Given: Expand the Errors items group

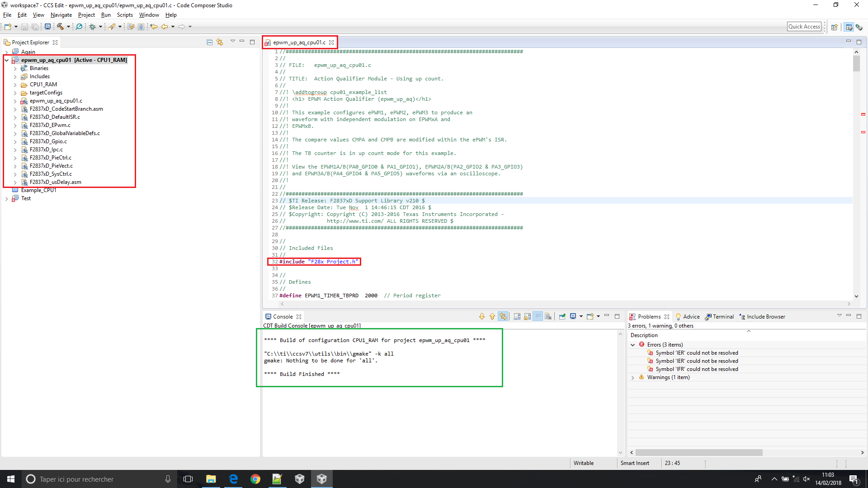Looking at the screenshot, I should coord(633,344).
